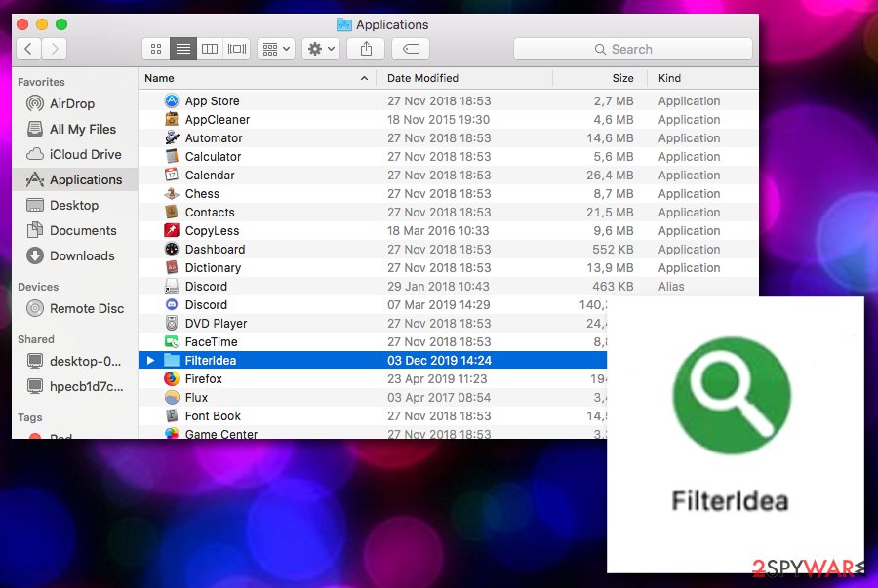Sort by Kind column header
The image size is (878, 588).
[x=702, y=78]
